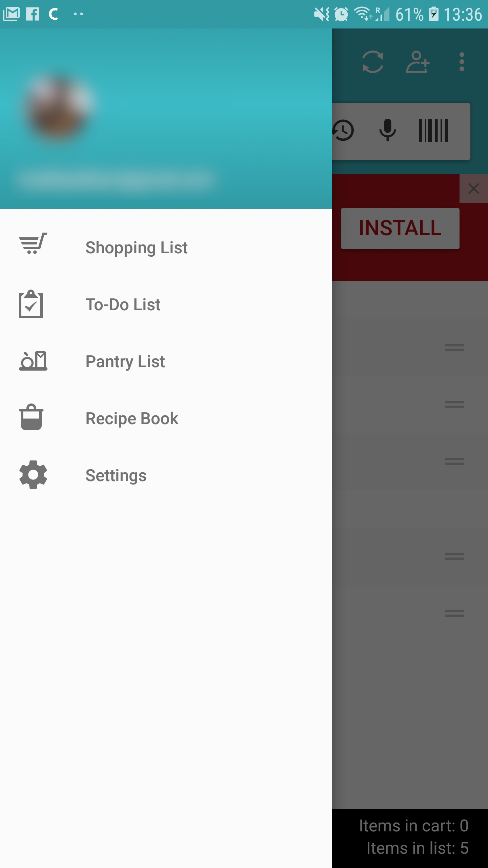
Task: Open Settings from the navigation drawer
Action: tap(166, 475)
